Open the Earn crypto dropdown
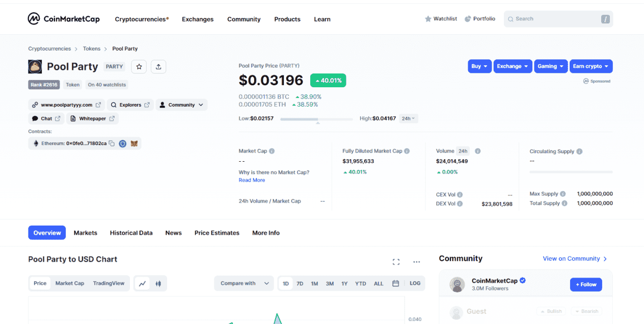 [591, 66]
